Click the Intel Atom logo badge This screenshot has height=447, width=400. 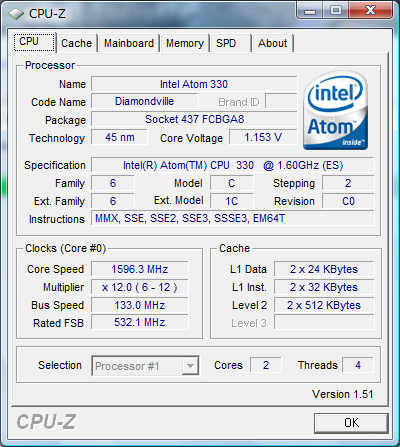click(336, 110)
